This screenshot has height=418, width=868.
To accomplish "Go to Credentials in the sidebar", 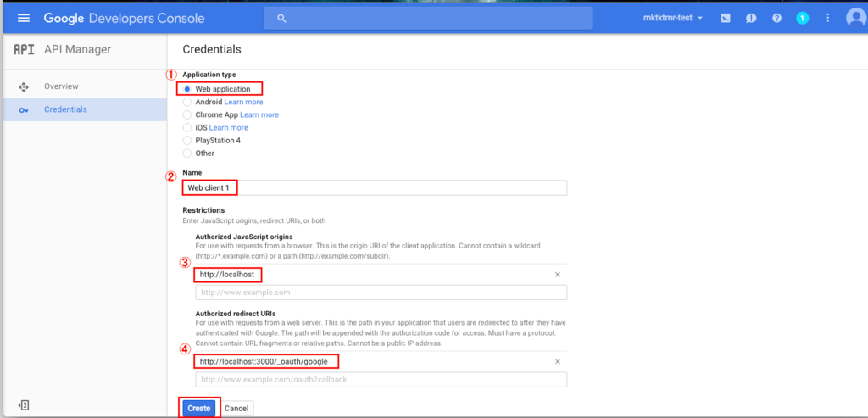I will point(65,109).
